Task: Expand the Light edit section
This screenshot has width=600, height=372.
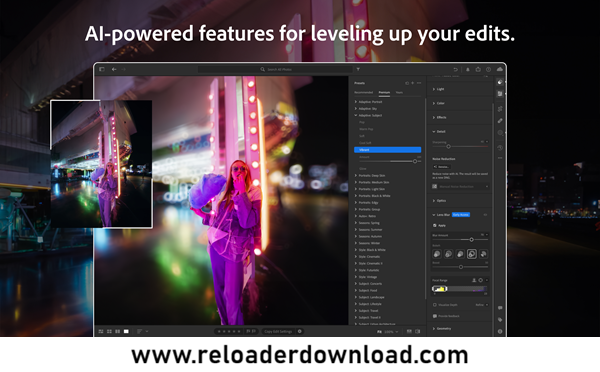Action: pos(439,89)
